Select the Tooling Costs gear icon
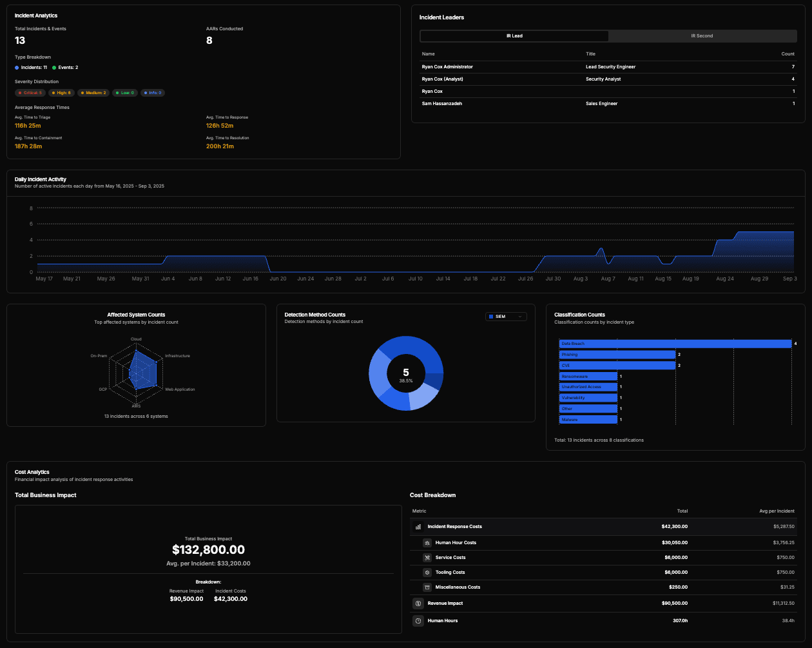This screenshot has width=812, height=648. (x=427, y=573)
